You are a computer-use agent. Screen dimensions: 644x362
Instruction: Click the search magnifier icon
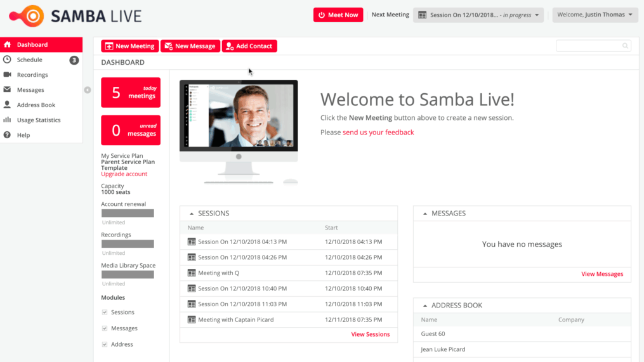click(x=625, y=46)
